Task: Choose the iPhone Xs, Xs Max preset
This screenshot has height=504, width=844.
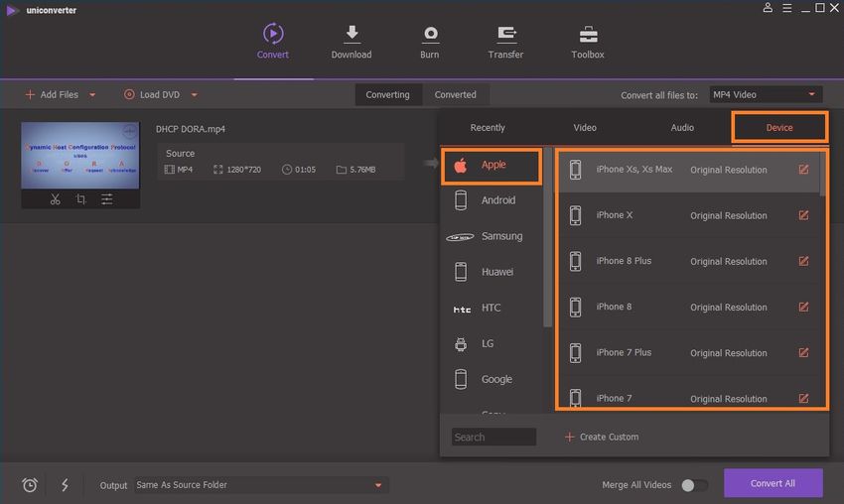Action: [688, 170]
